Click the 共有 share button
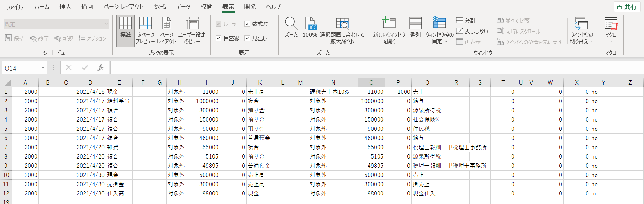This screenshot has height=204, width=644. (x=627, y=7)
